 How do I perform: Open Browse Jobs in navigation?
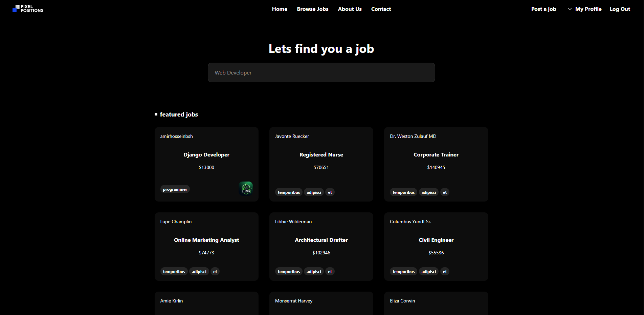tap(313, 9)
